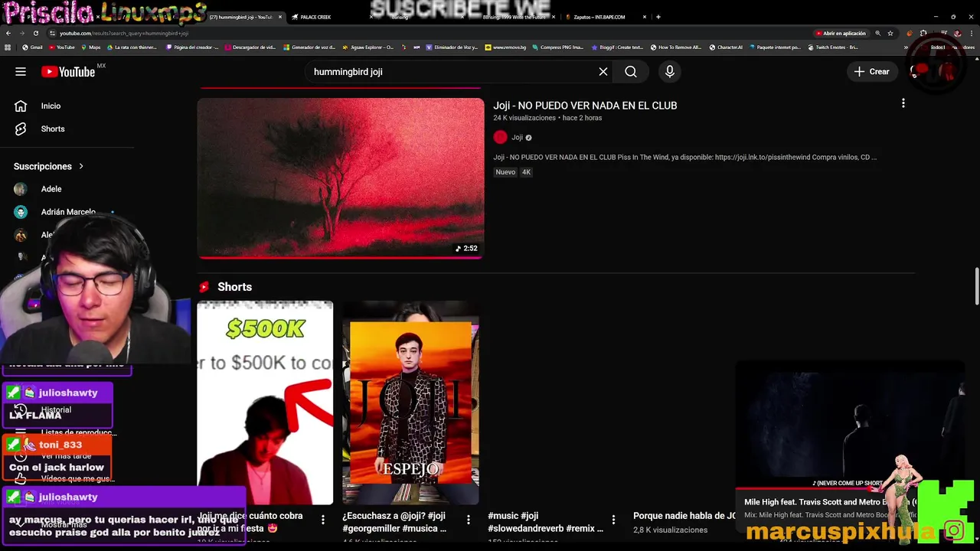Open the YouTube hamburger guide menu

[21, 71]
